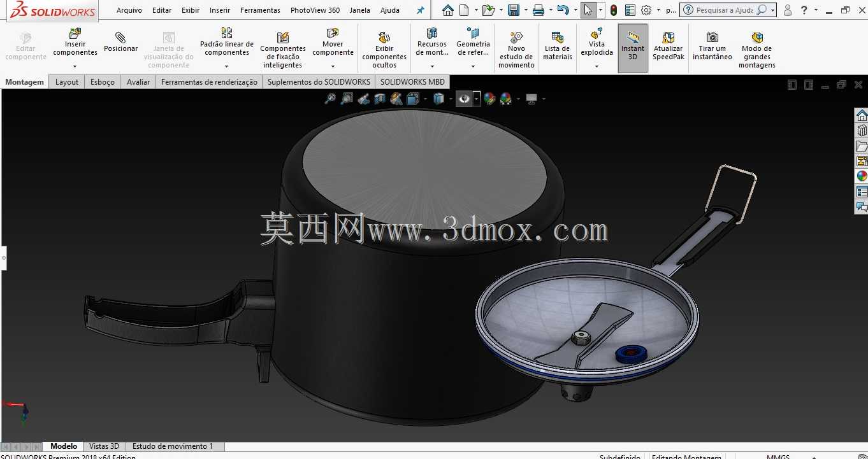Viewport: 868px width, 459px height.
Task: Open SOLIDWORKS Resources in the task pane
Action: [862, 115]
